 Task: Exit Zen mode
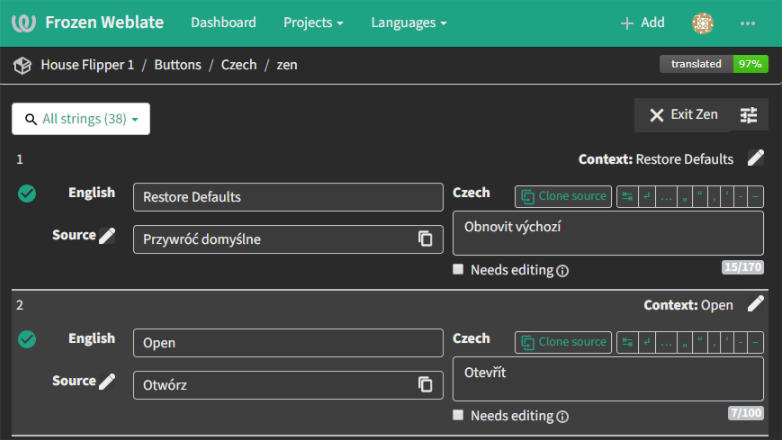(x=683, y=115)
